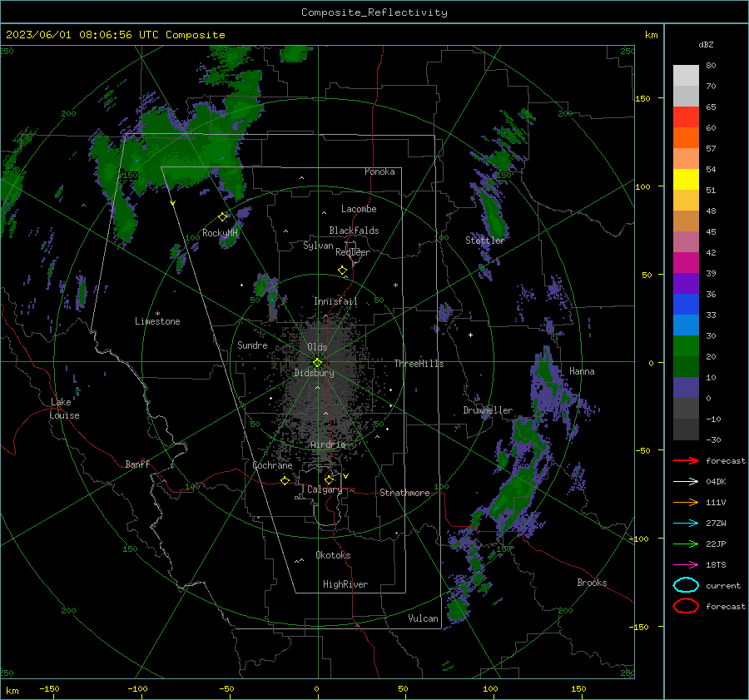Screen dimensions: 749x700
Task: Click the Strathmore town label
Action: coord(404,493)
